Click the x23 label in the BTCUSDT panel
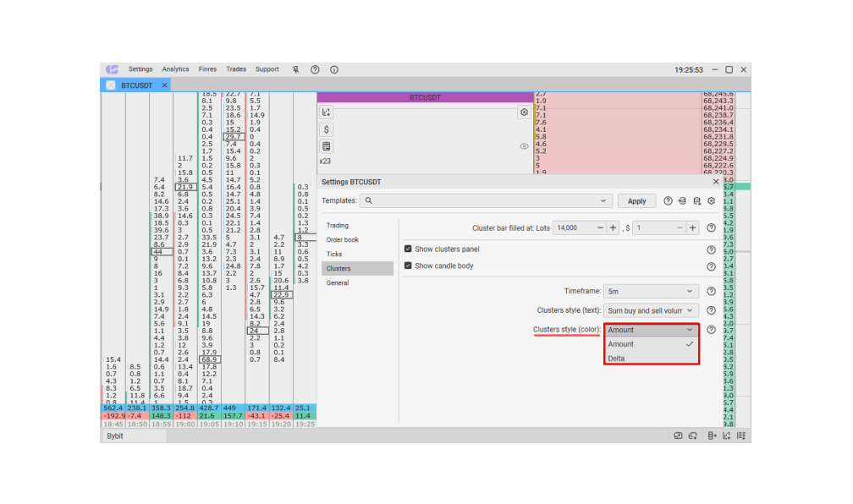The height and width of the screenshot is (504, 853). click(325, 162)
